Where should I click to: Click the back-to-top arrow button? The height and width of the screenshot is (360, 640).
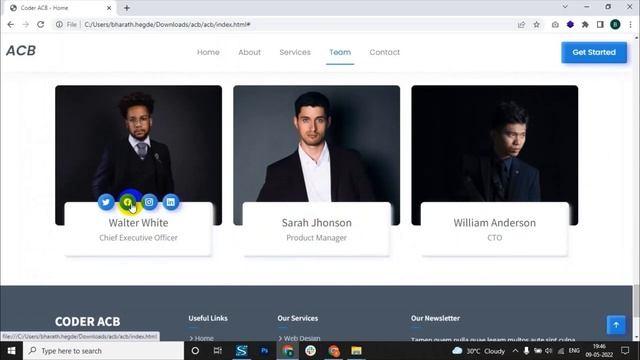[616, 325]
